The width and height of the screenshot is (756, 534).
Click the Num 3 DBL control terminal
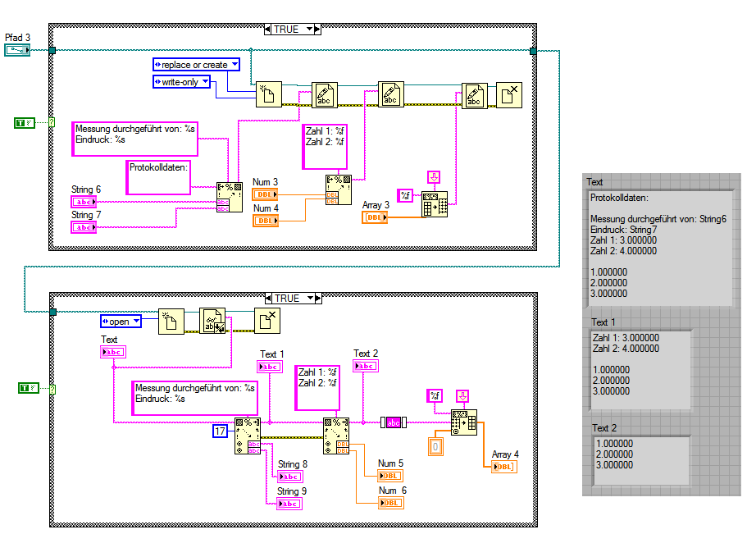[x=265, y=194]
